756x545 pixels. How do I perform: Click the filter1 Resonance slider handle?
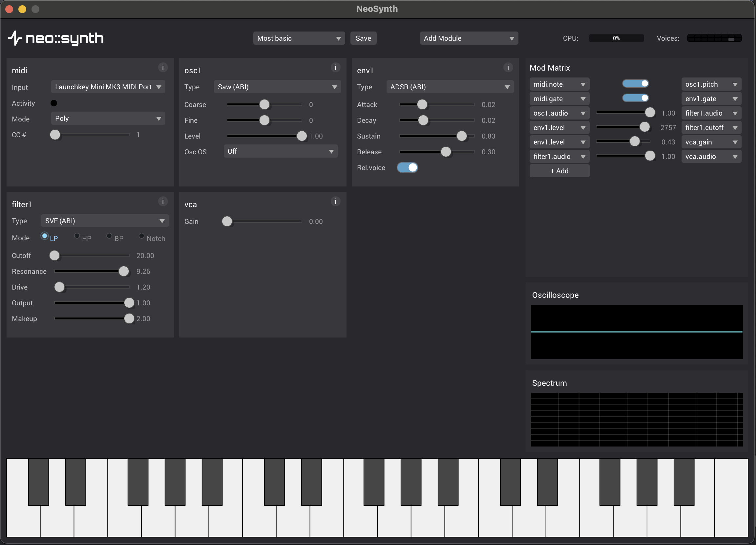pos(124,272)
